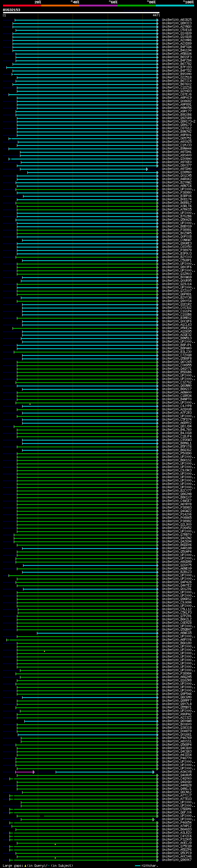Open last hit UniRef100_Q96VK7
197x868 pixels.
pos(177,860)
